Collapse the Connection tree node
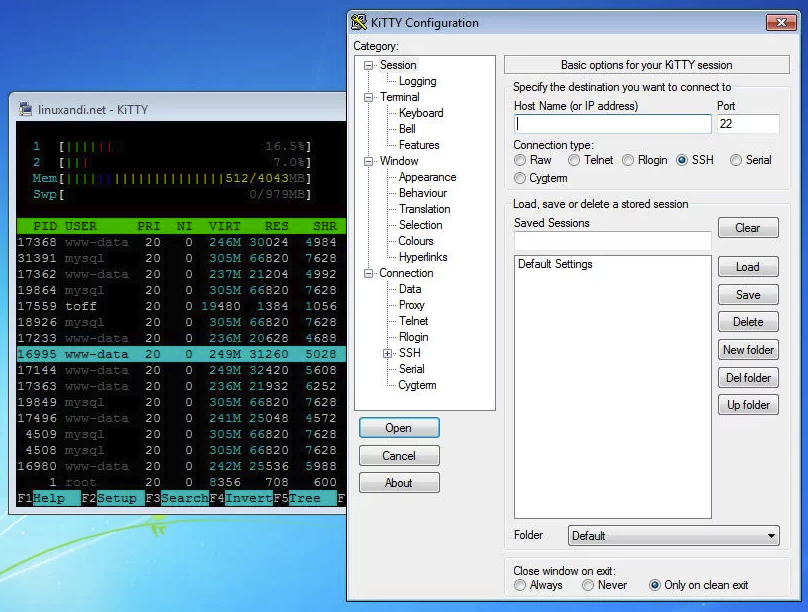The width and height of the screenshot is (808, 612). [x=368, y=274]
